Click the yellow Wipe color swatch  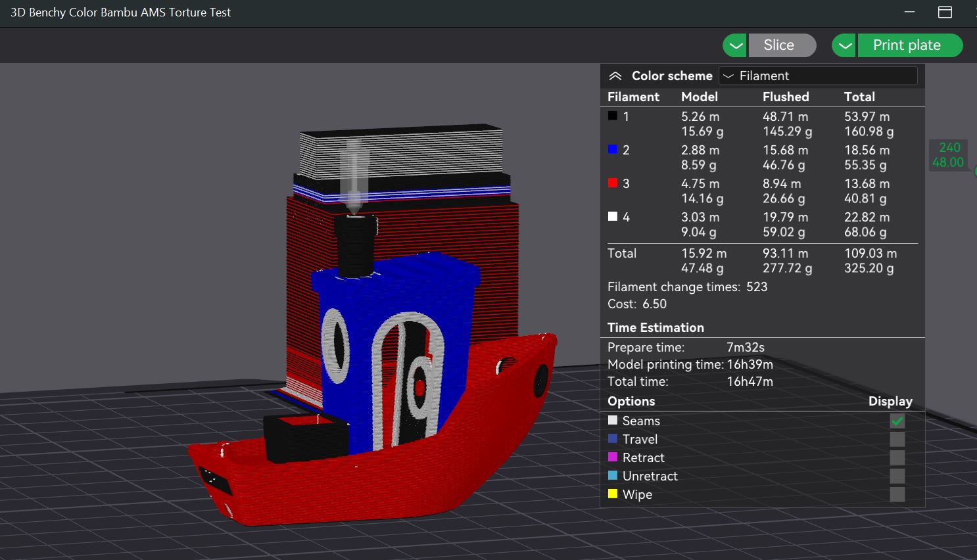(x=613, y=494)
